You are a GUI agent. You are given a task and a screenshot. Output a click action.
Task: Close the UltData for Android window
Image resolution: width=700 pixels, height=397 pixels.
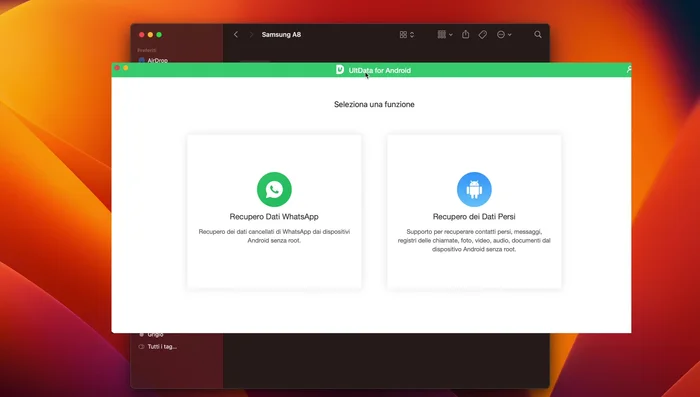click(x=117, y=68)
